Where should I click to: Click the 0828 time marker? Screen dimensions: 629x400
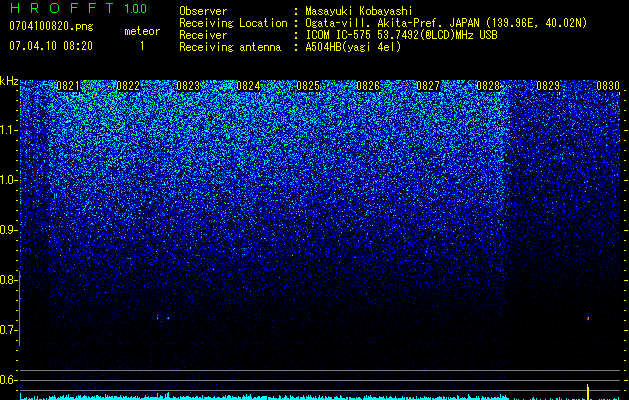click(488, 86)
